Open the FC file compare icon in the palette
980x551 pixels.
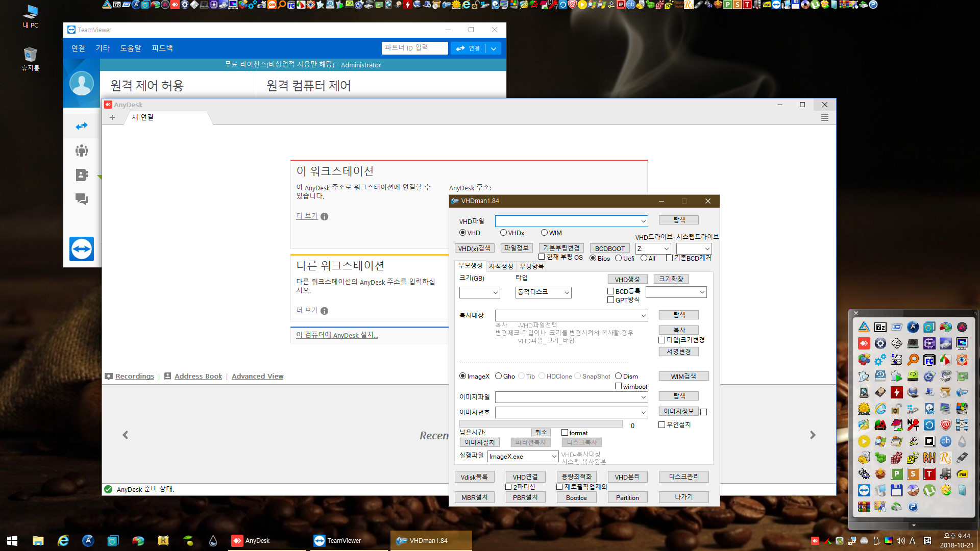(929, 360)
